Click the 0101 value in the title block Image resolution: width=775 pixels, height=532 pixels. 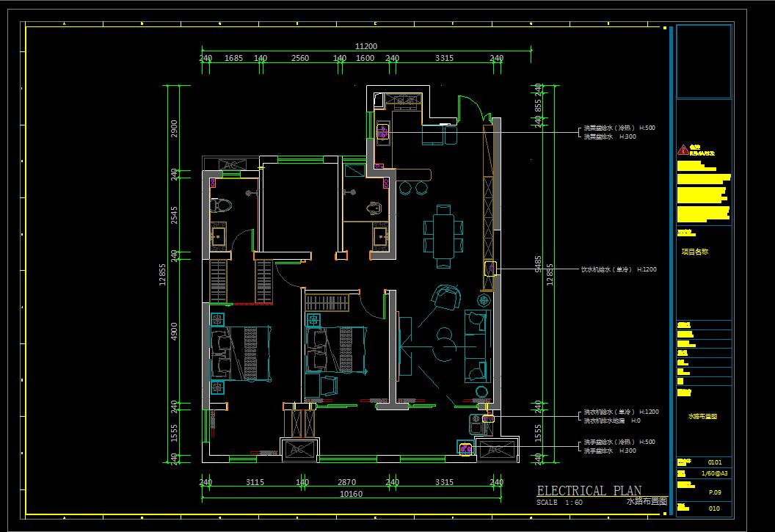715,463
